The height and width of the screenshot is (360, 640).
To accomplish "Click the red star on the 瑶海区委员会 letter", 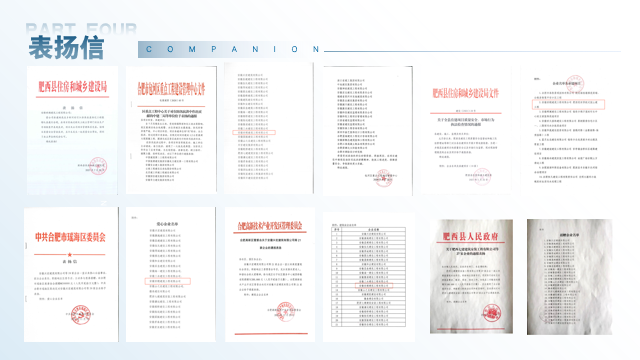I will coord(70,254).
